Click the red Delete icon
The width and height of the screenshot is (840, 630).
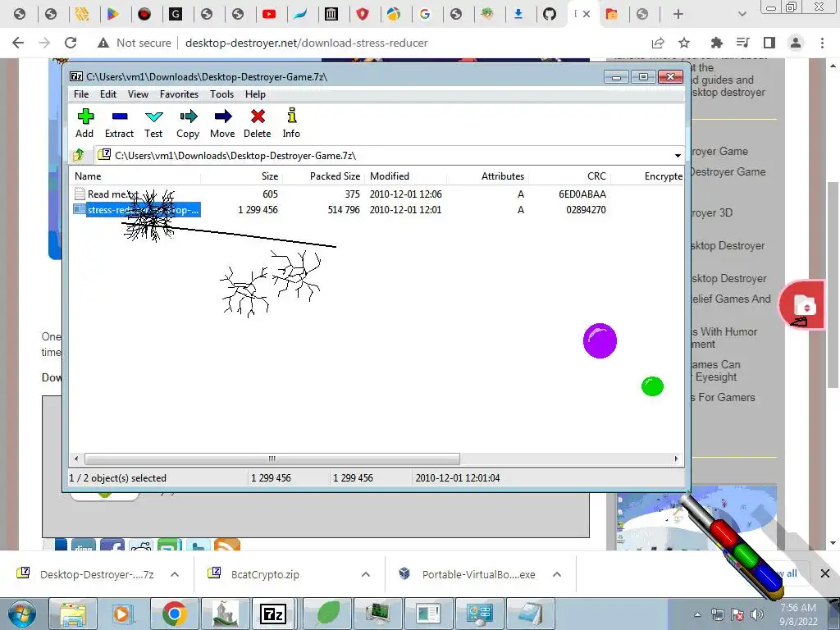click(257, 123)
